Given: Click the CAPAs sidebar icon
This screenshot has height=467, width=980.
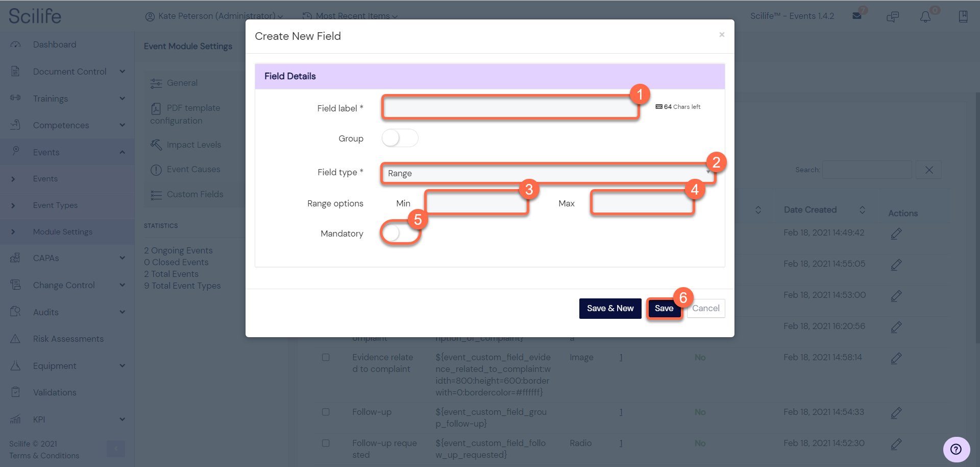Looking at the screenshot, I should 16,258.
